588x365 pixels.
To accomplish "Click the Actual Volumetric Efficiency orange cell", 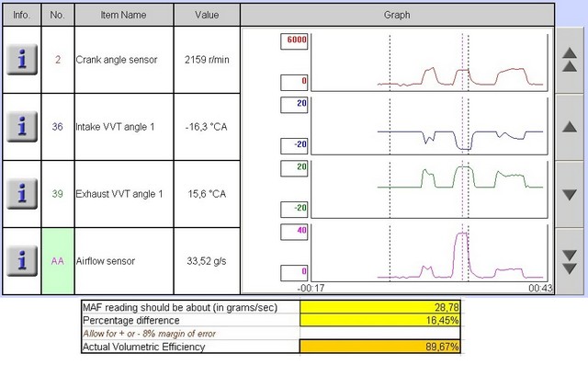I will pos(379,347).
